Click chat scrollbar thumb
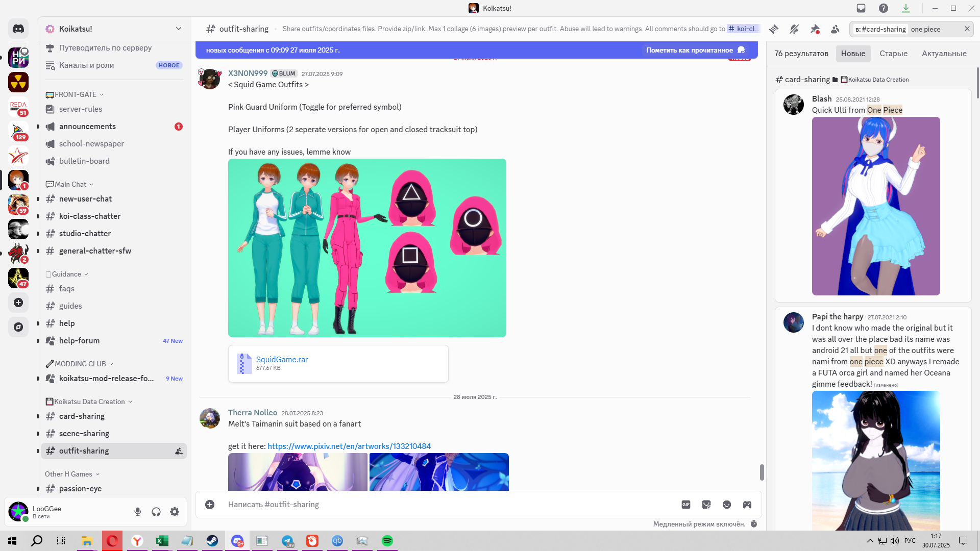980x551 pixels. pyautogui.click(x=762, y=472)
